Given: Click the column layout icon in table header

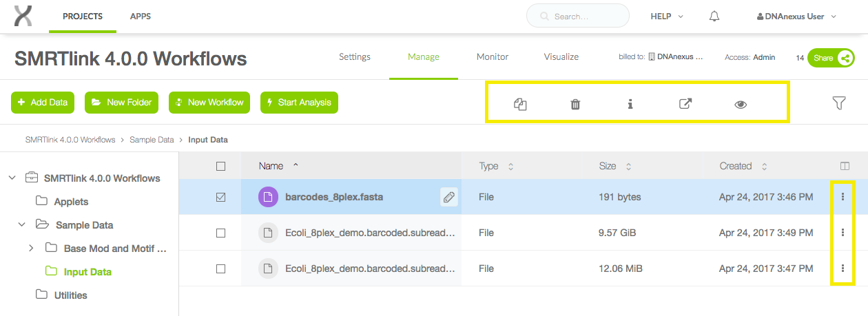Looking at the screenshot, I should click(x=845, y=166).
